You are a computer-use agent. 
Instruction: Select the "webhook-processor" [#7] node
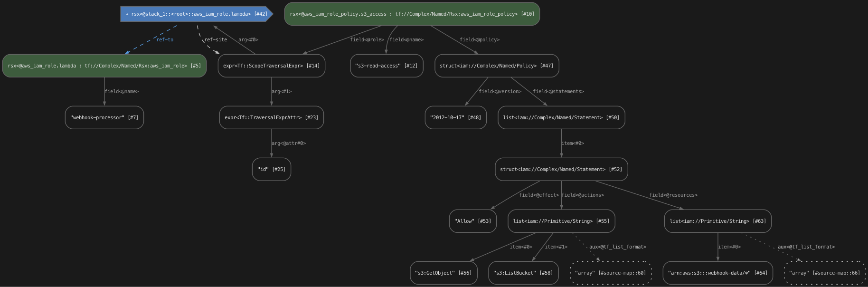click(104, 117)
